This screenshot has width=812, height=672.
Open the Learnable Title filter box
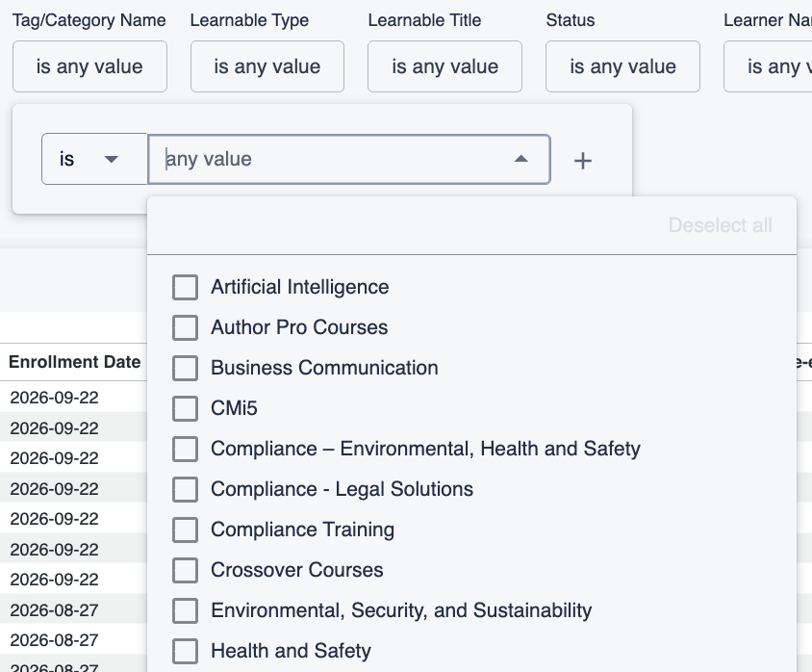444,66
